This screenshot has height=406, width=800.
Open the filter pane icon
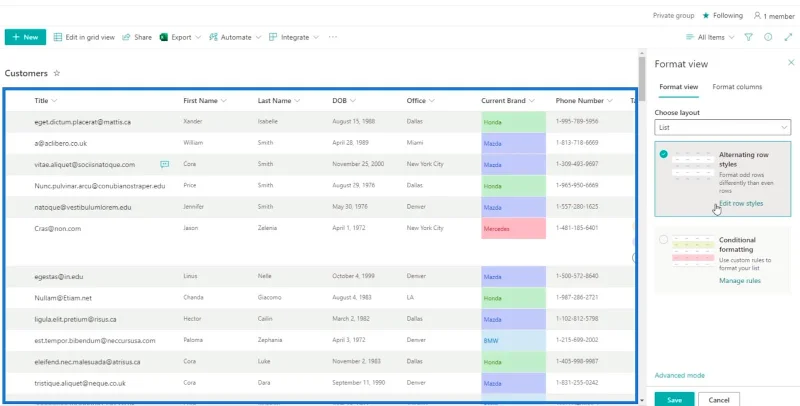pos(748,37)
